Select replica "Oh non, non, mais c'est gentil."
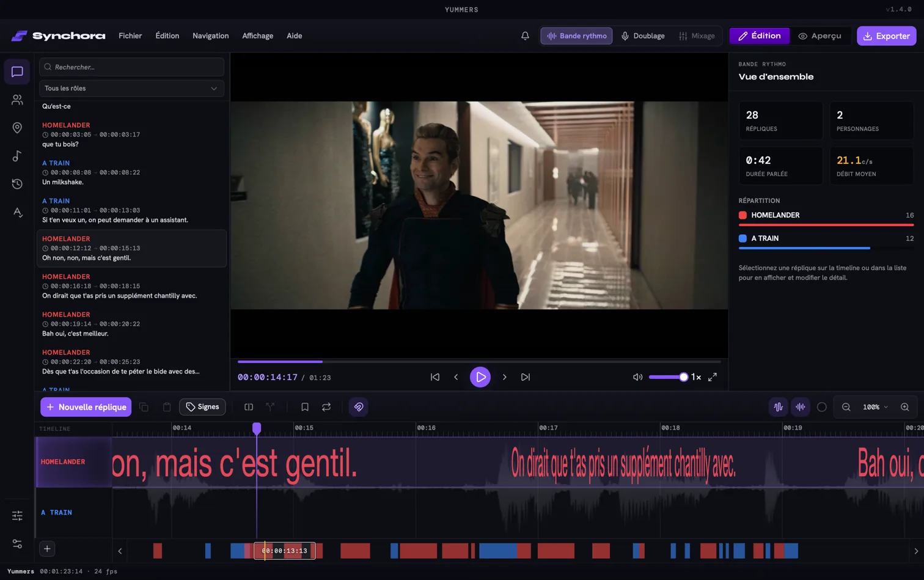This screenshot has height=580, width=924. [x=131, y=248]
